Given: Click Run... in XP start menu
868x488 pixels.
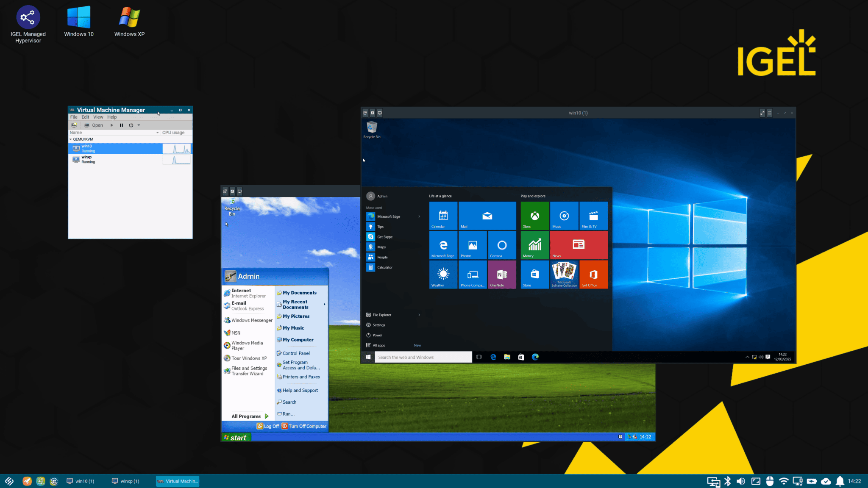Looking at the screenshot, I should [286, 414].
